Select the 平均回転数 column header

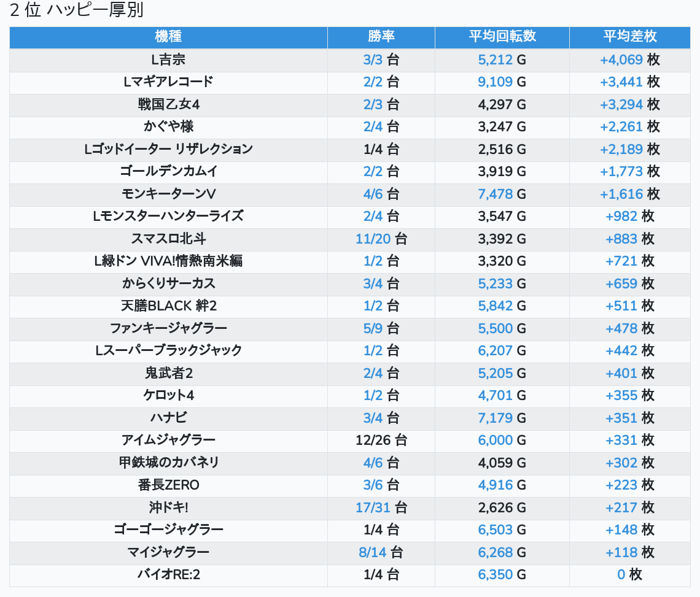(x=502, y=36)
